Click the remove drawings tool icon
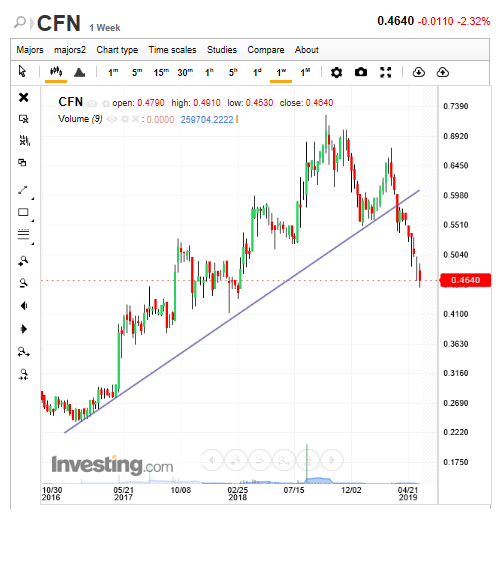Screen dimensions: 503x578 24,140
